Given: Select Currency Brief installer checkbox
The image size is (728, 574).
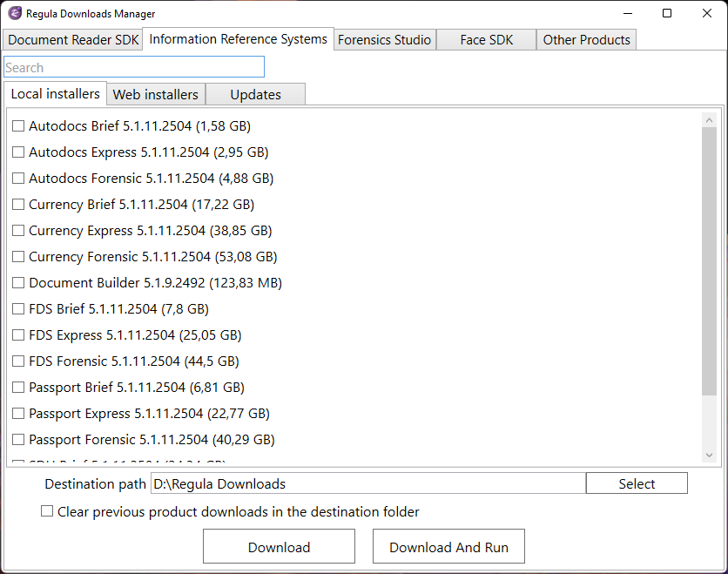Looking at the screenshot, I should pos(18,205).
